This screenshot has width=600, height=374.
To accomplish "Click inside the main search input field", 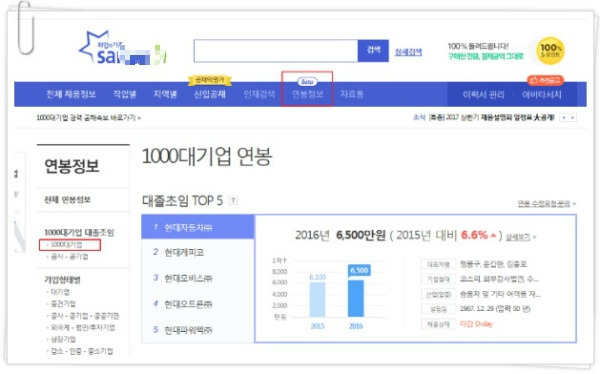I will (276, 51).
